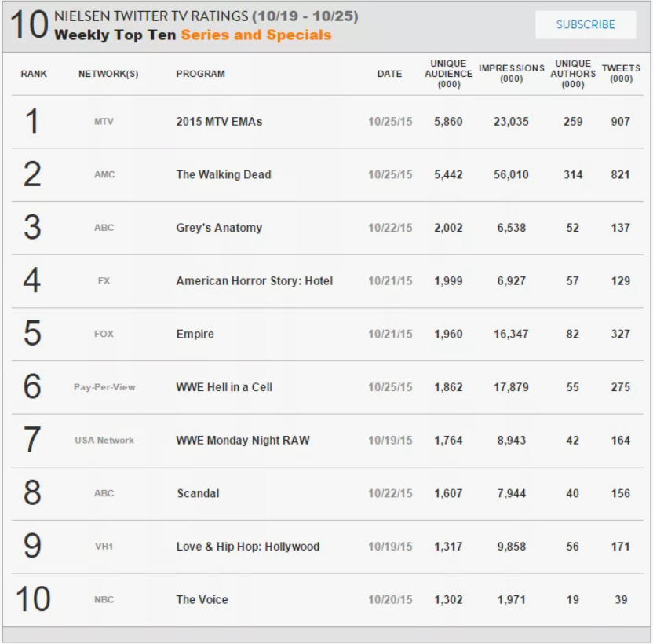The height and width of the screenshot is (644, 653).
Task: Click the Scandal program name
Action: point(198,493)
